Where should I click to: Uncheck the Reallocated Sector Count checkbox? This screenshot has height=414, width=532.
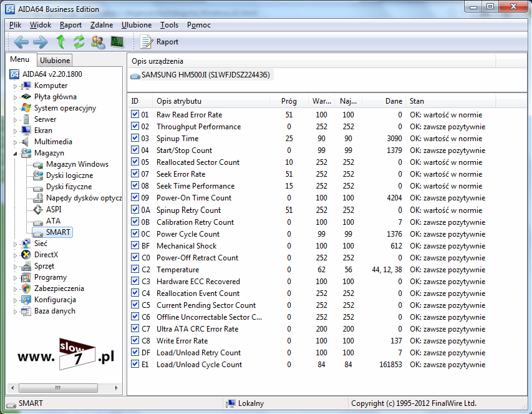135,162
